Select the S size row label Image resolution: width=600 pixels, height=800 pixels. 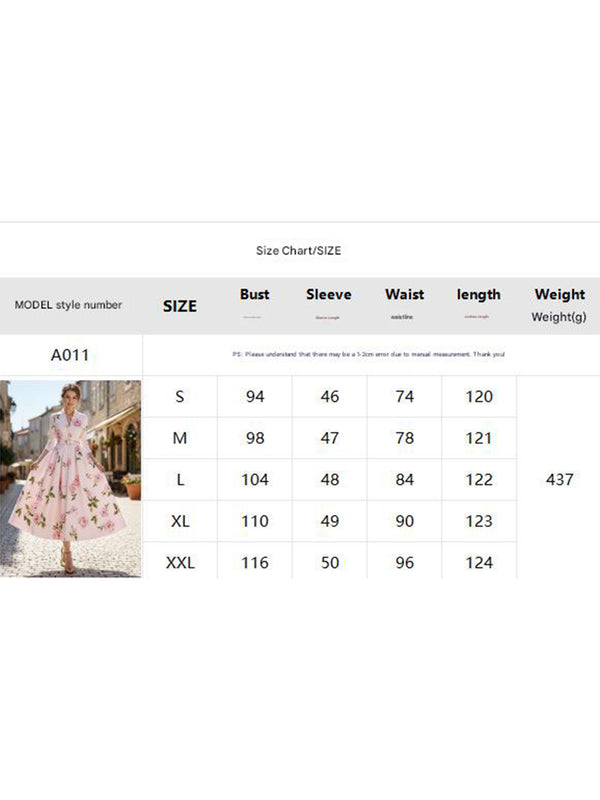[x=180, y=396]
